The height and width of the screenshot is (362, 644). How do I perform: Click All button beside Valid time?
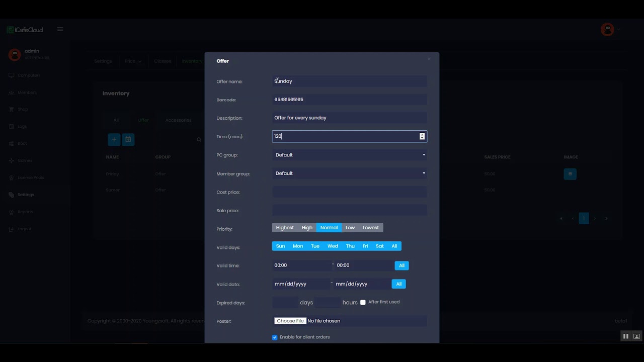(401, 265)
